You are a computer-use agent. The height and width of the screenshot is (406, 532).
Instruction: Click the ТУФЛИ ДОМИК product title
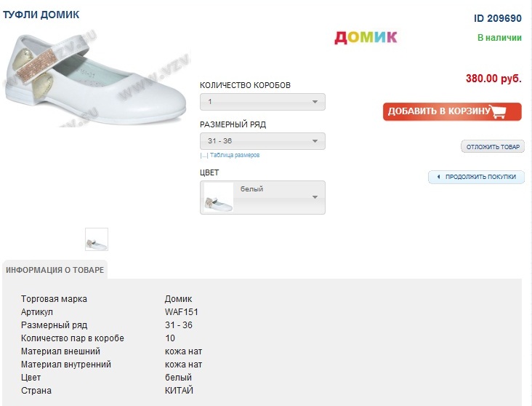tap(41, 15)
